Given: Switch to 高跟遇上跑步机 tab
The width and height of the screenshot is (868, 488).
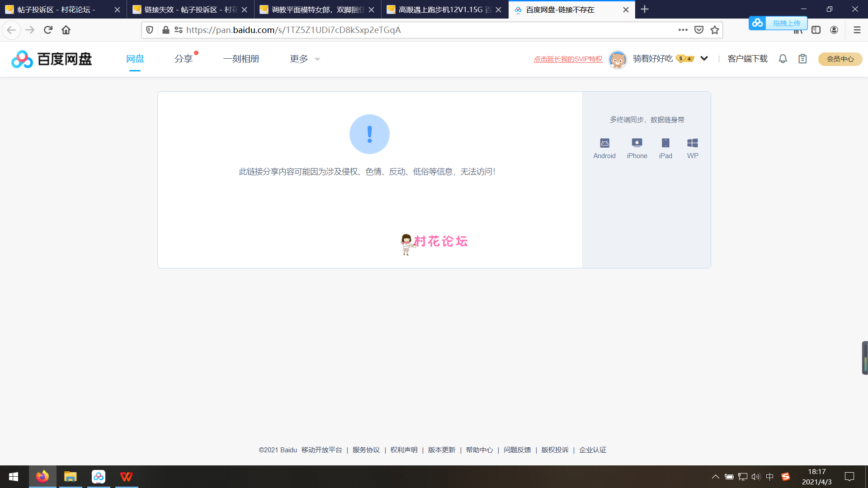Looking at the screenshot, I should 444,9.
